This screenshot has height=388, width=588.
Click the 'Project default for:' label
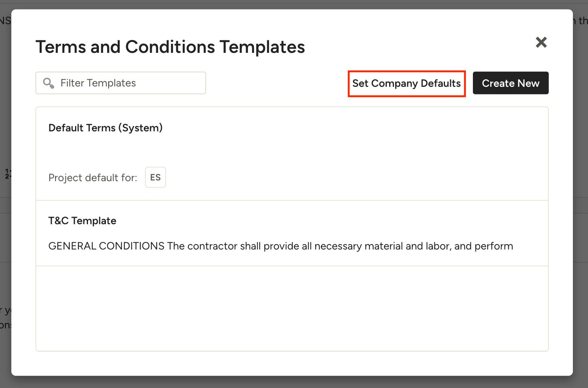pos(92,178)
